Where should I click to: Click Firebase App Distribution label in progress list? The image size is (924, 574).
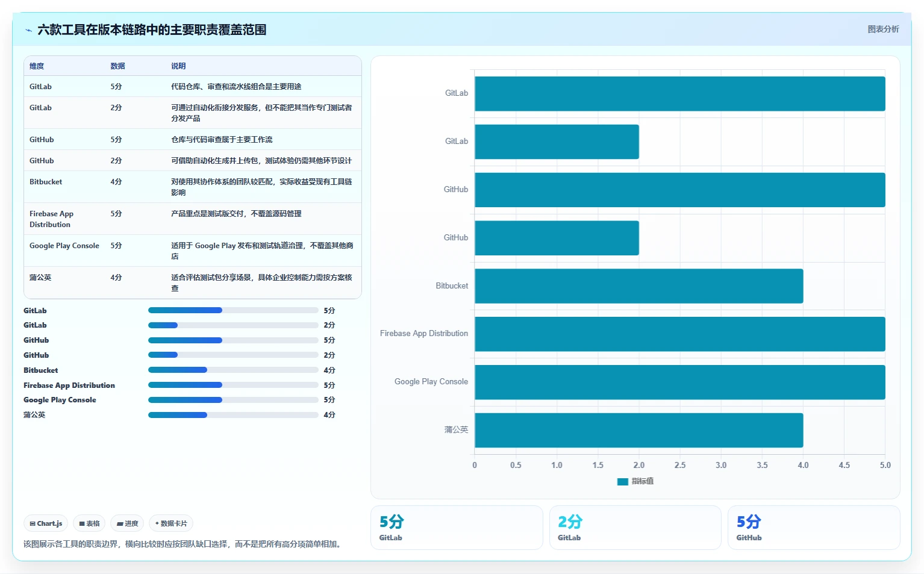[x=69, y=385]
